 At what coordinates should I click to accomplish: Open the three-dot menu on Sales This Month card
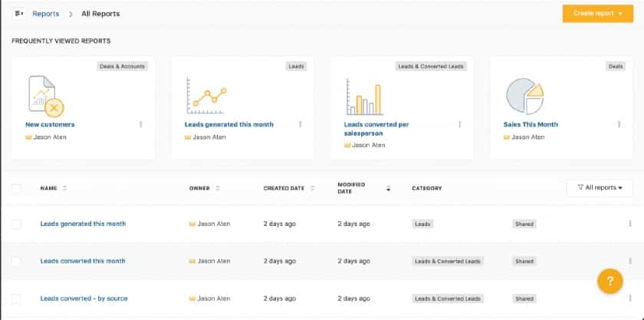pyautogui.click(x=619, y=124)
